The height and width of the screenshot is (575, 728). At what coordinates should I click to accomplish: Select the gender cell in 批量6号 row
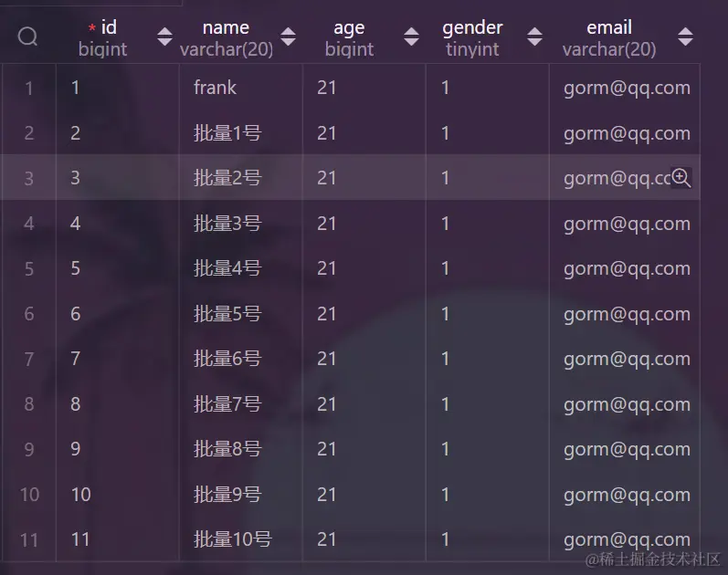pyautogui.click(x=488, y=359)
